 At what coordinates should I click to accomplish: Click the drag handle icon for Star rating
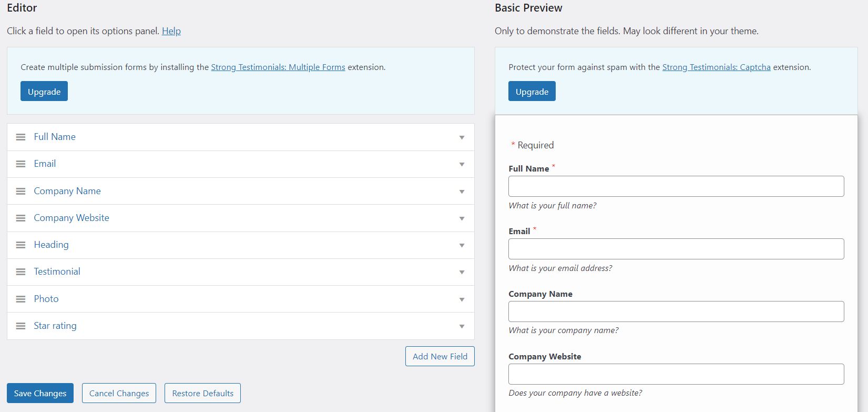point(21,326)
